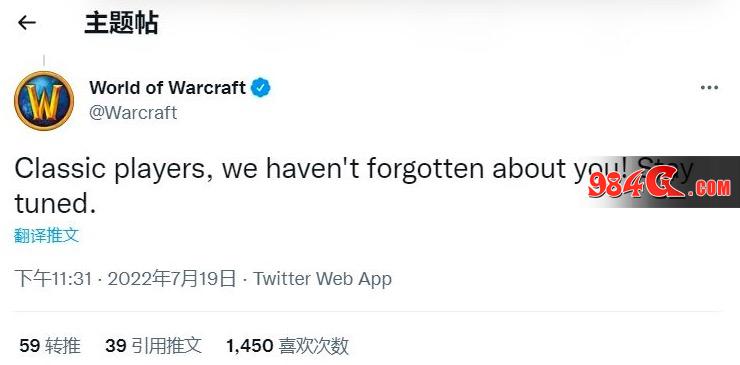This screenshot has height=365, width=740.
Task: Open the 下午11:31 timestamp link
Action: (x=53, y=279)
